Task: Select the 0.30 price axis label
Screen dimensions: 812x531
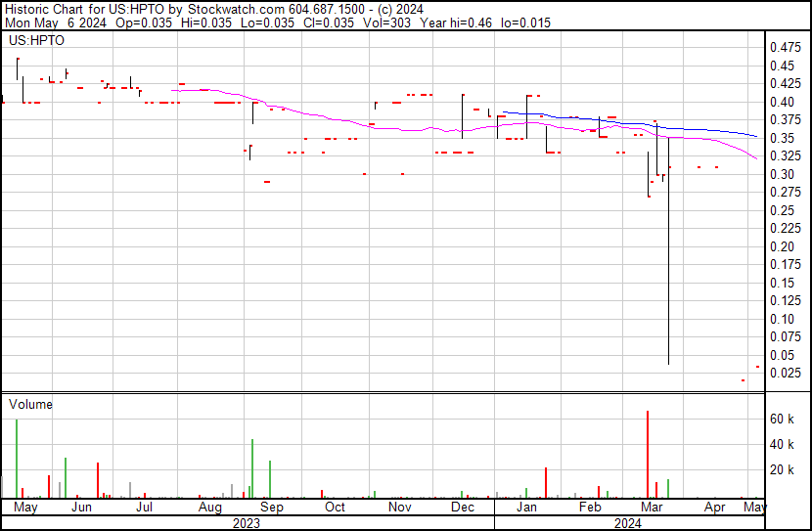Action: click(x=782, y=174)
